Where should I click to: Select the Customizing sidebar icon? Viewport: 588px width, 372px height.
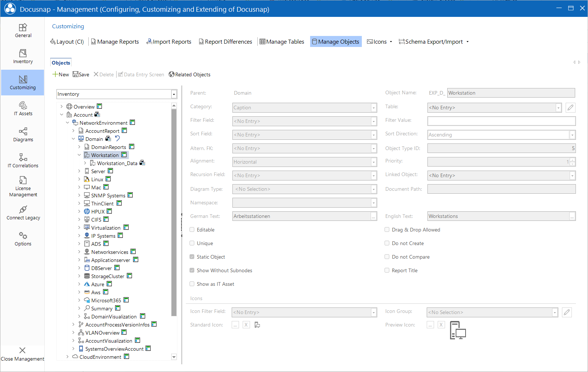(23, 83)
